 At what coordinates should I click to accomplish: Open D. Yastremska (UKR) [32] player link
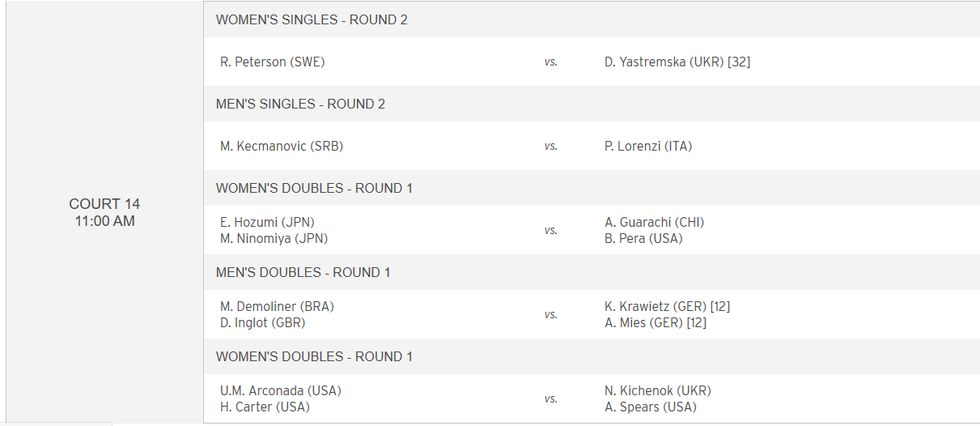tap(677, 62)
